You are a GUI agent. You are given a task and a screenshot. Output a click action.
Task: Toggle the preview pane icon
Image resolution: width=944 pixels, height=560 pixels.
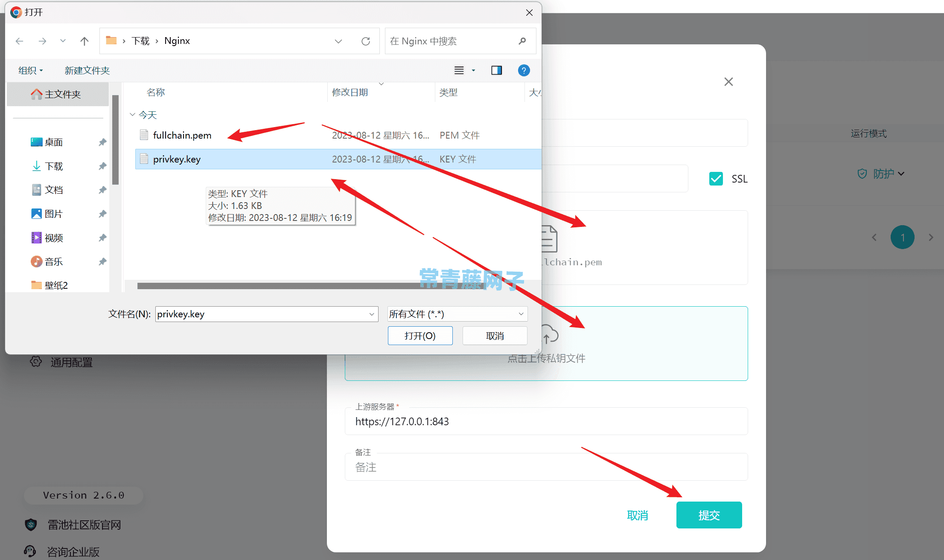pyautogui.click(x=496, y=70)
